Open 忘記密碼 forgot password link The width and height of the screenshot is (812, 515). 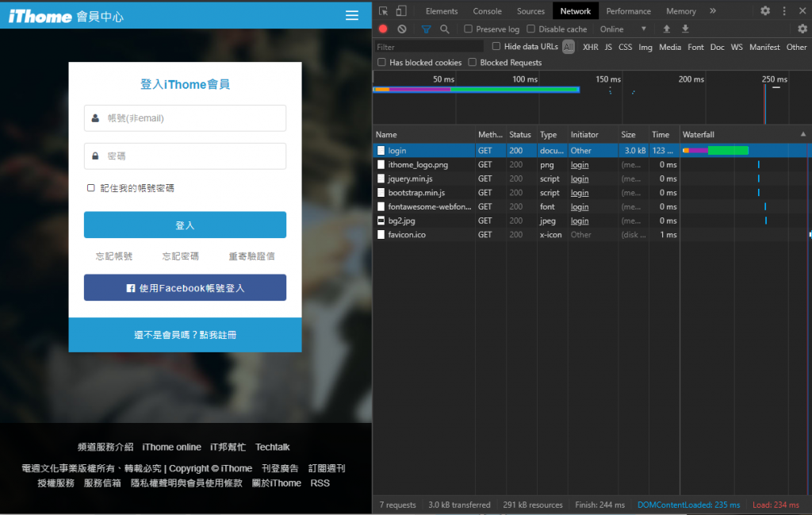(180, 256)
